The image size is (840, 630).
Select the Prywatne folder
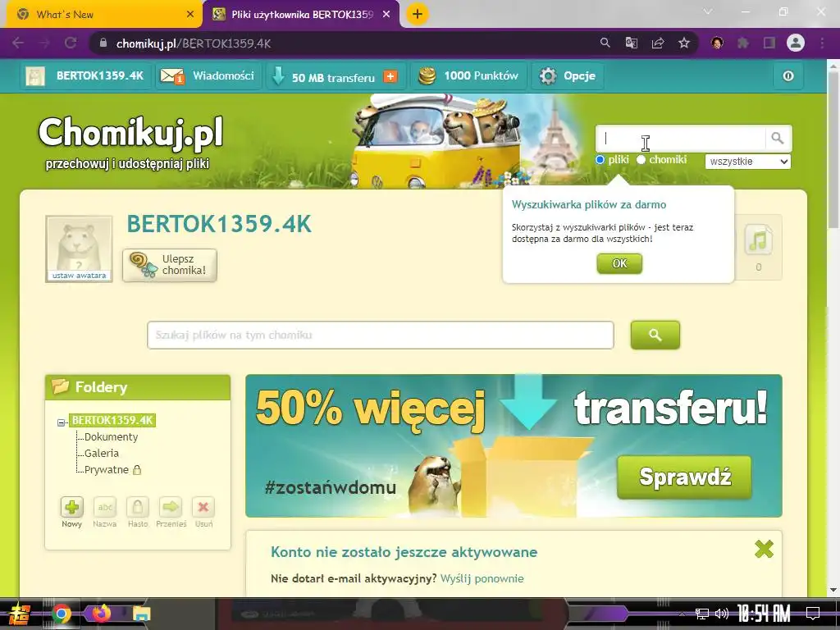tap(107, 470)
